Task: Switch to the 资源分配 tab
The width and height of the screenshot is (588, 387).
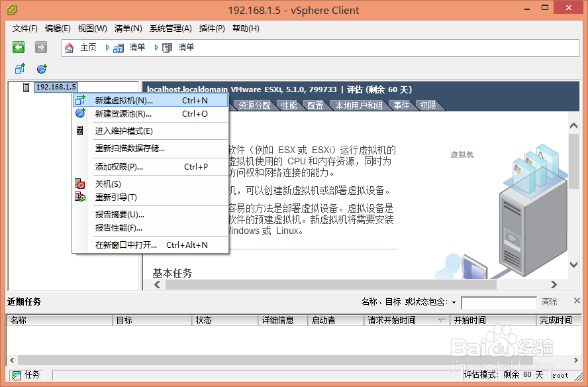Action: pyautogui.click(x=255, y=105)
